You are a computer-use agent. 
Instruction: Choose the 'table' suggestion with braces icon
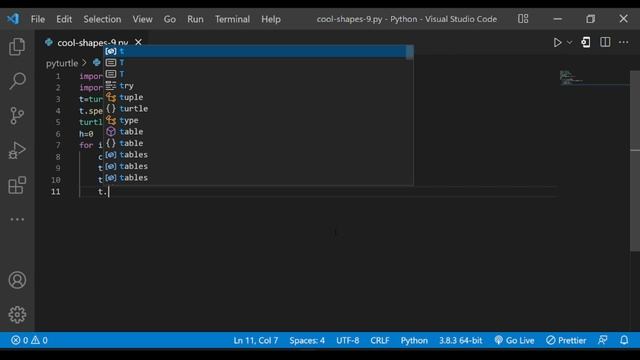[258, 143]
